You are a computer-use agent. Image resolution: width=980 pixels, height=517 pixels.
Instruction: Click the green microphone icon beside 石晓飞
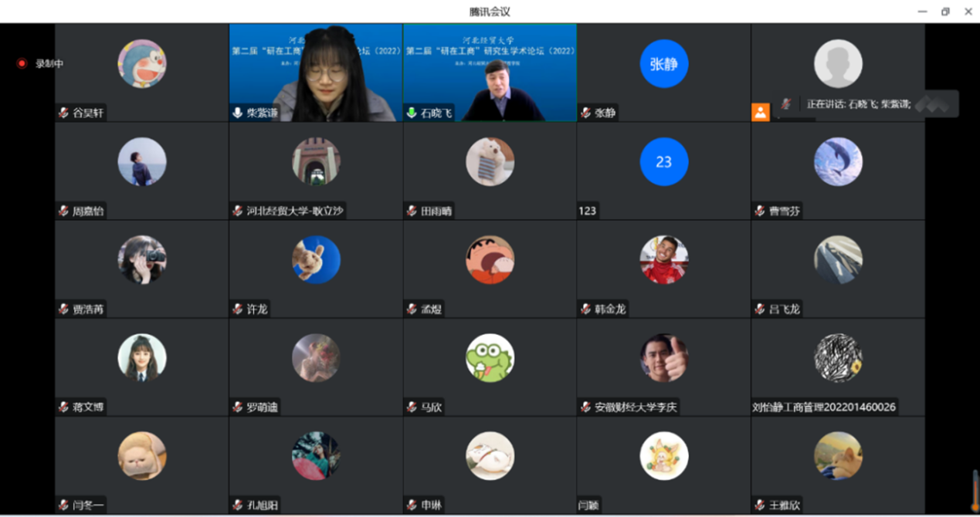pos(412,113)
